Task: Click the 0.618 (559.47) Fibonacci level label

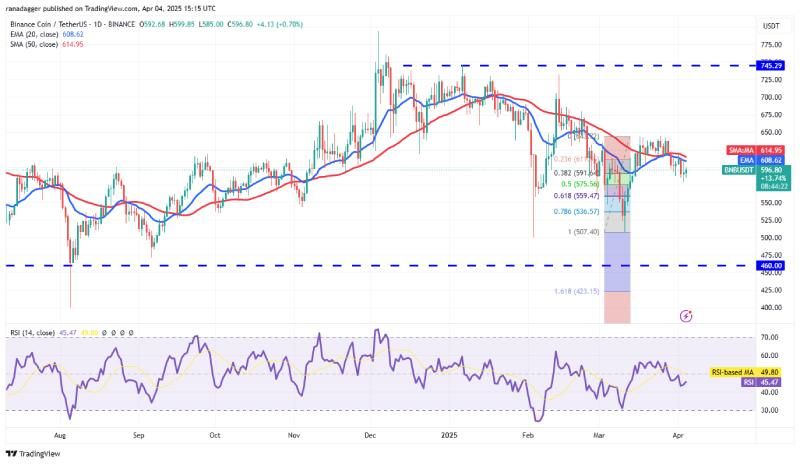Action: pyautogui.click(x=576, y=196)
